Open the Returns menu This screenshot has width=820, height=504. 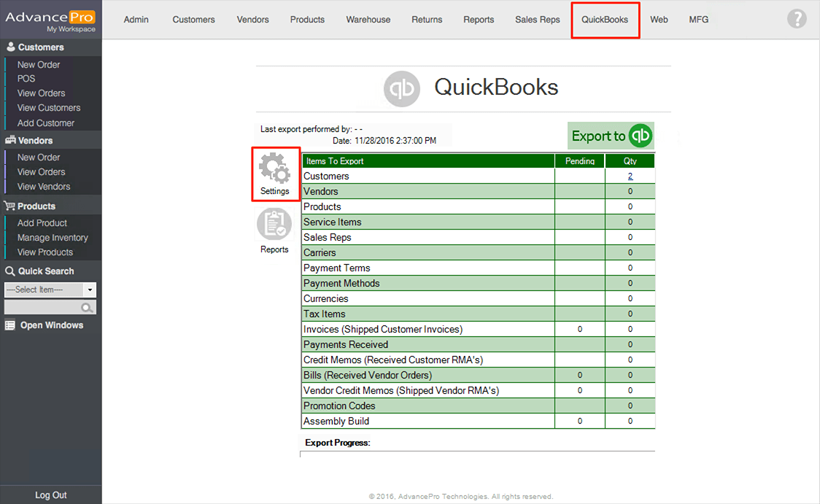click(x=427, y=20)
